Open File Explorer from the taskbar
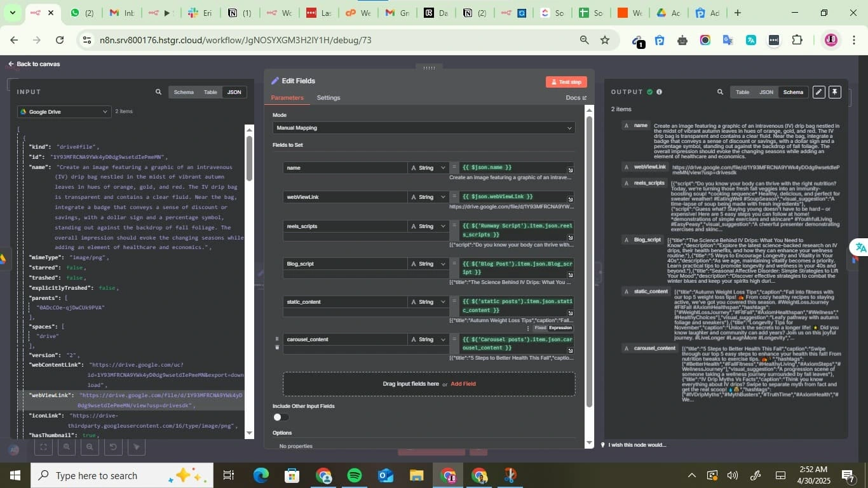 pyautogui.click(x=416, y=475)
